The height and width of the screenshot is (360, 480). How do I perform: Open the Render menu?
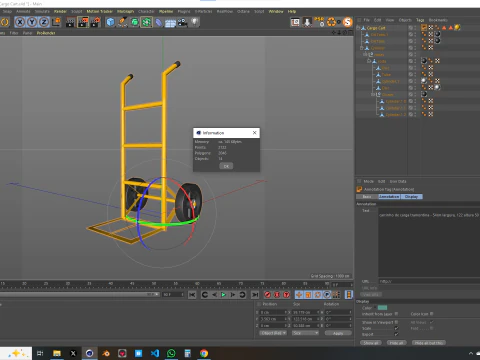click(60, 11)
